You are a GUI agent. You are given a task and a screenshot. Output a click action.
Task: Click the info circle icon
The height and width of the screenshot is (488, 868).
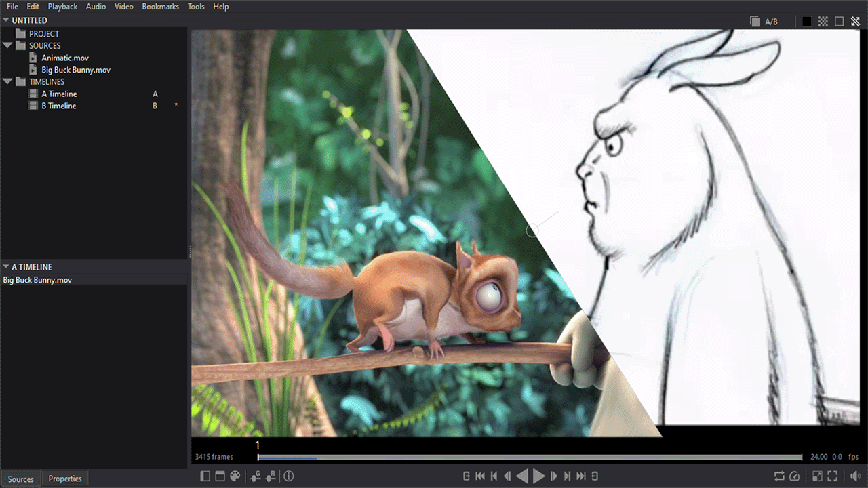coord(289,476)
